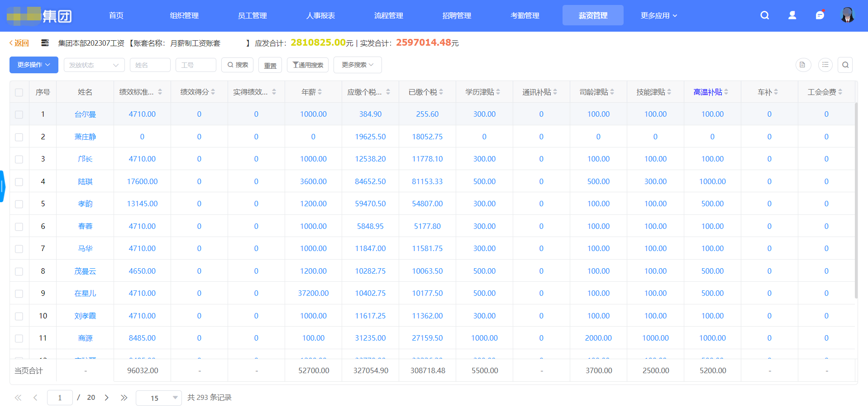Open the 组织管理 tab
This screenshot has width=868, height=408.
[184, 15]
